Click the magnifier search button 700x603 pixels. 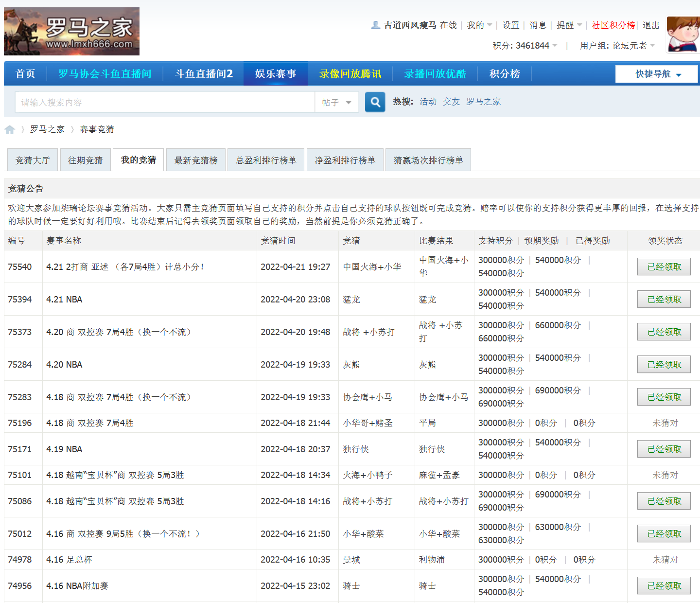tap(375, 102)
